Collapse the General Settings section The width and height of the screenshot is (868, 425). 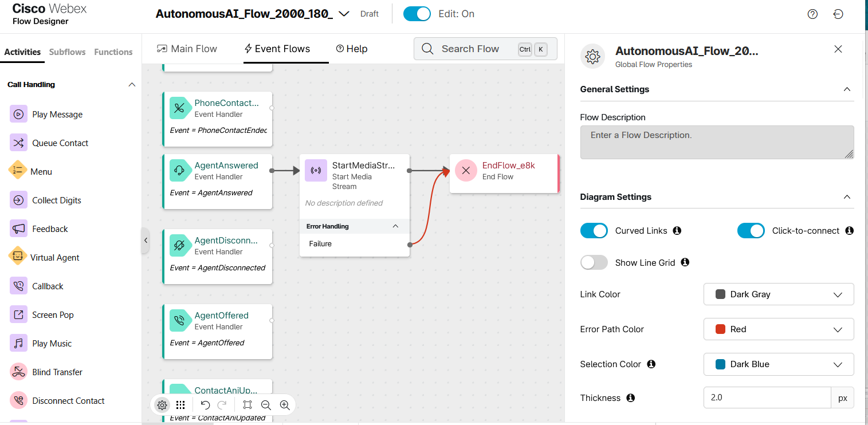point(846,89)
